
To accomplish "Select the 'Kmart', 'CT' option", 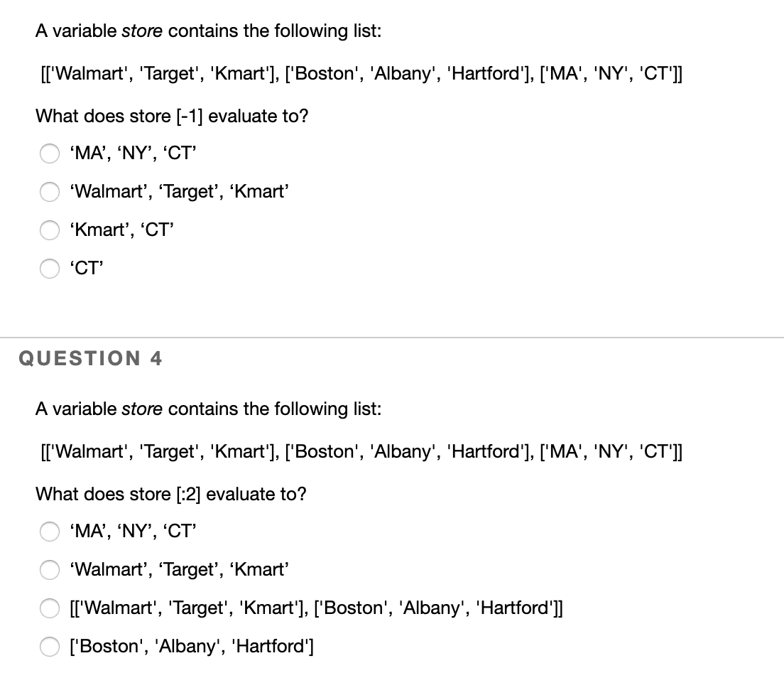I will [x=50, y=230].
